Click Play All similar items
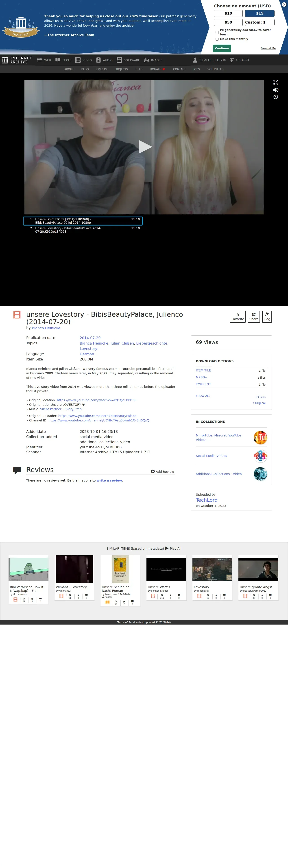The image size is (288, 868). click(x=173, y=548)
